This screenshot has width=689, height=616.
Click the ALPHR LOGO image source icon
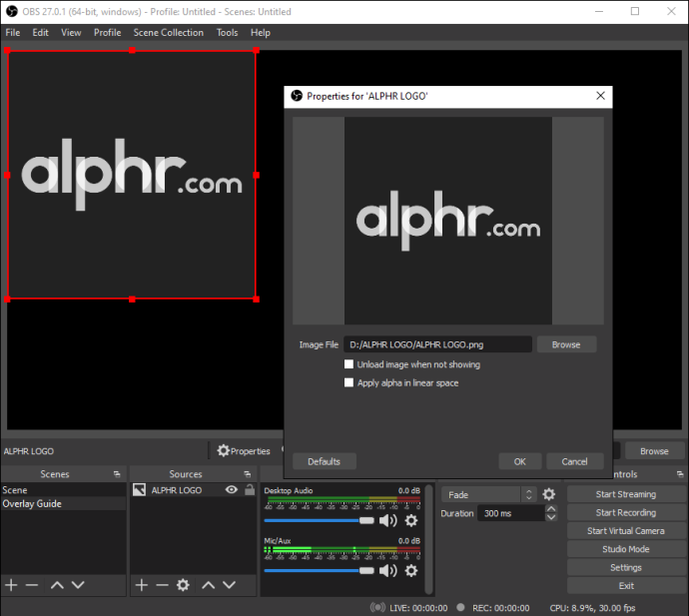click(139, 490)
